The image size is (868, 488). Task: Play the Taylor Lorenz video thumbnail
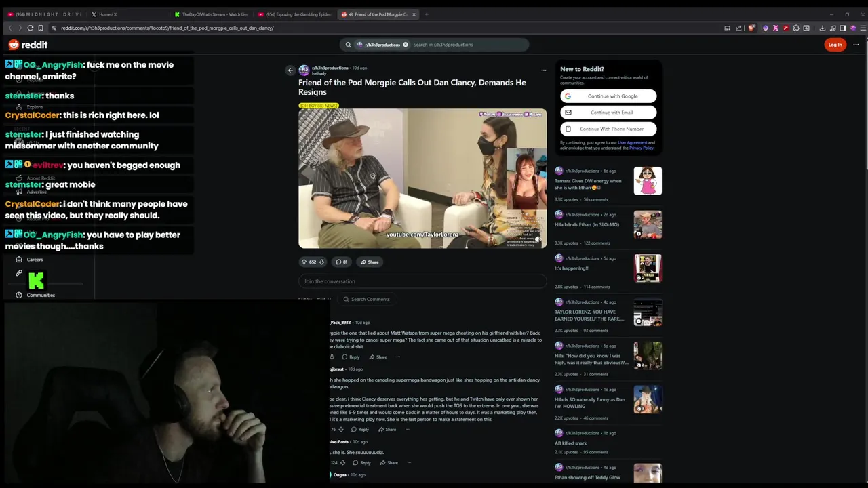pos(422,178)
